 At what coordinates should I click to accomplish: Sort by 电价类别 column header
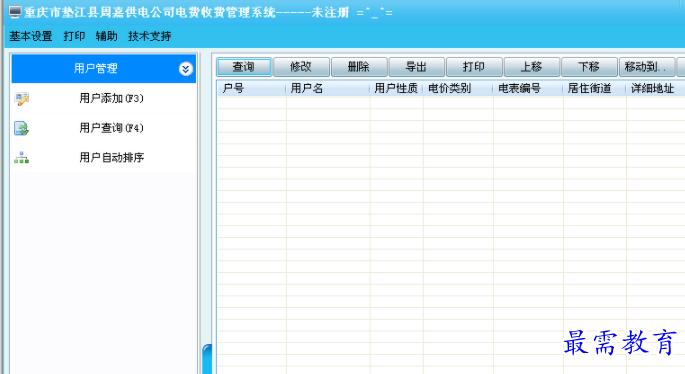(458, 89)
